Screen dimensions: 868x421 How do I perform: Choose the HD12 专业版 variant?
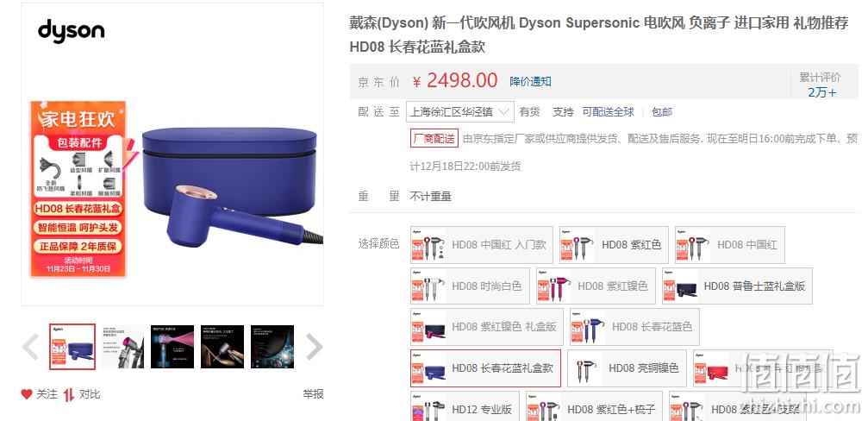(x=465, y=407)
